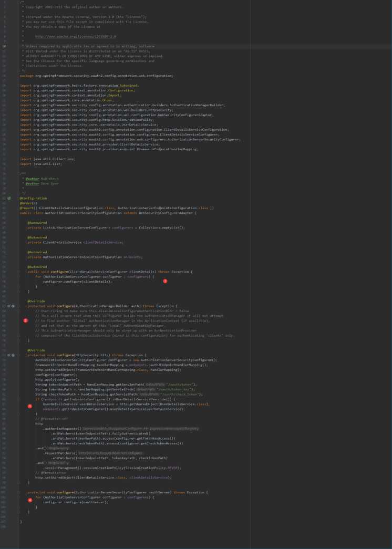The image size is (392, 549).
Task: Click the String checkTokenPath declaration
Action: [119, 394]
